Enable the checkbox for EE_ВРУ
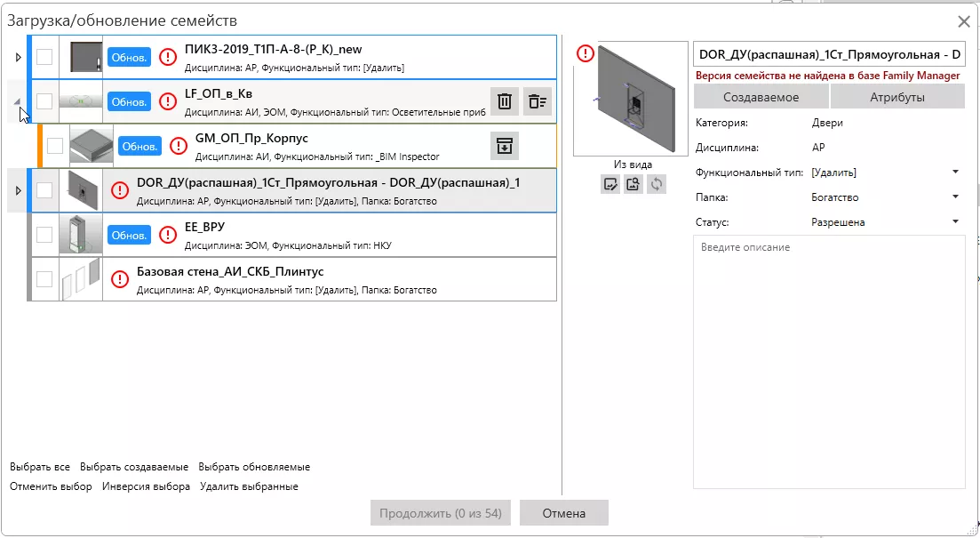This screenshot has height=538, width=980. pyautogui.click(x=44, y=235)
